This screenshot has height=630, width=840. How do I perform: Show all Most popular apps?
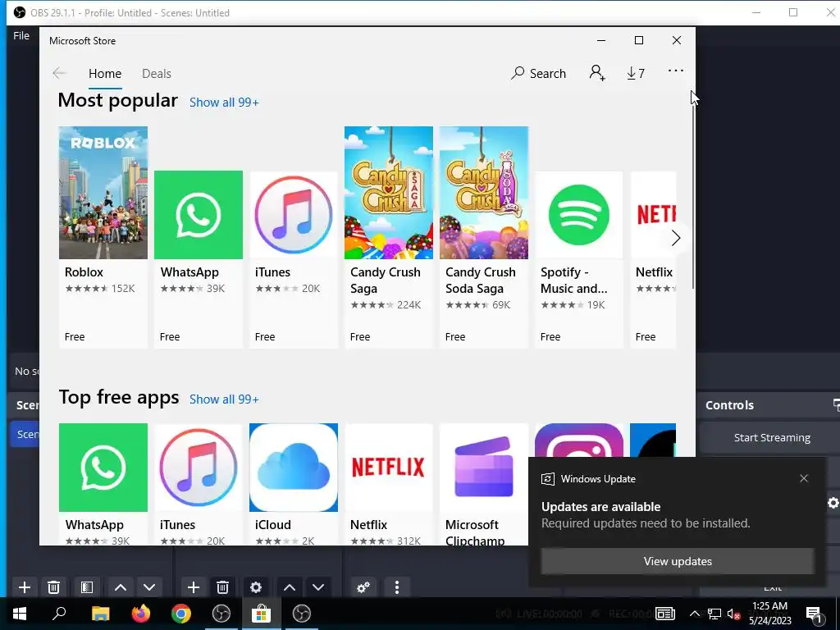click(x=224, y=103)
